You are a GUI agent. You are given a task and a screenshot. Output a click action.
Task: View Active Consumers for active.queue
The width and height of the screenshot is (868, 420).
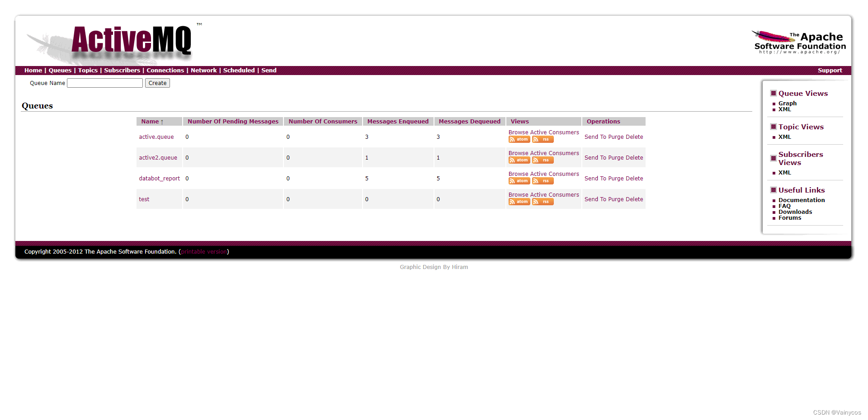(555, 132)
